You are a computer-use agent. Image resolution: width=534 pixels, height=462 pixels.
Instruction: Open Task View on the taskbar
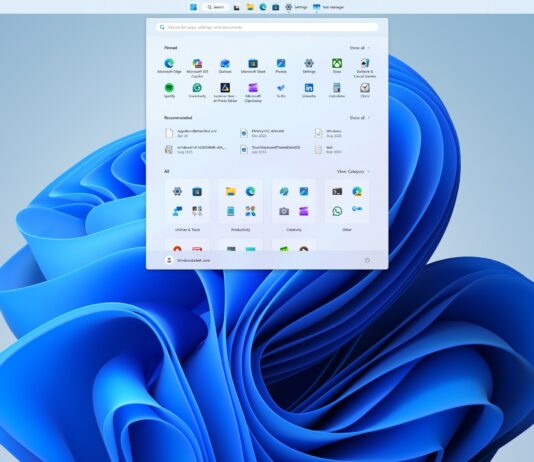(237, 7)
